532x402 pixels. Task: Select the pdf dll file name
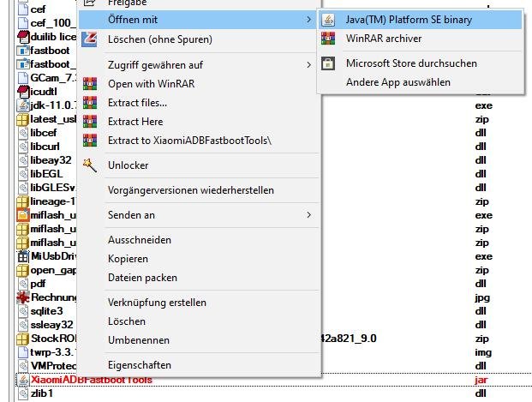pos(38,284)
